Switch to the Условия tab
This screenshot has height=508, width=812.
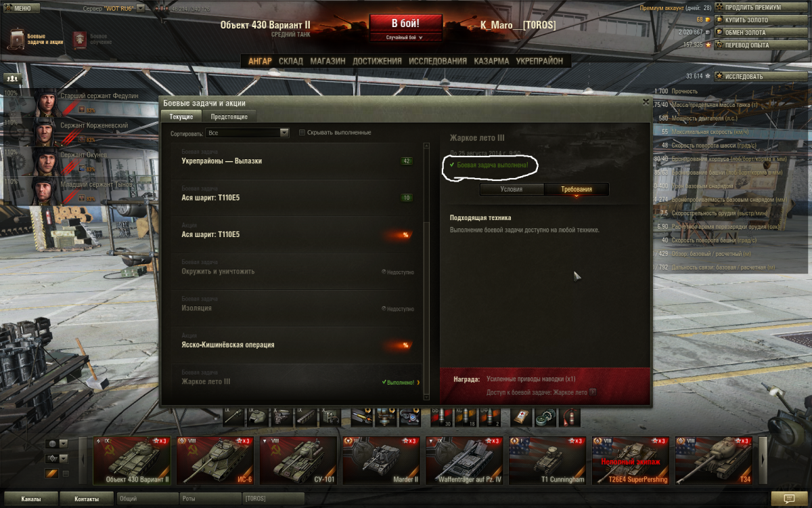pos(512,190)
